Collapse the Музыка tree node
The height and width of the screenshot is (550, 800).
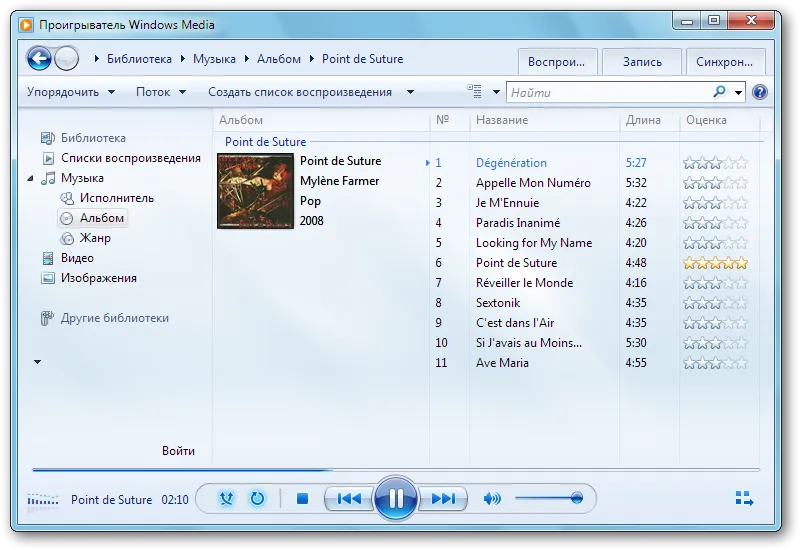[x=30, y=178]
